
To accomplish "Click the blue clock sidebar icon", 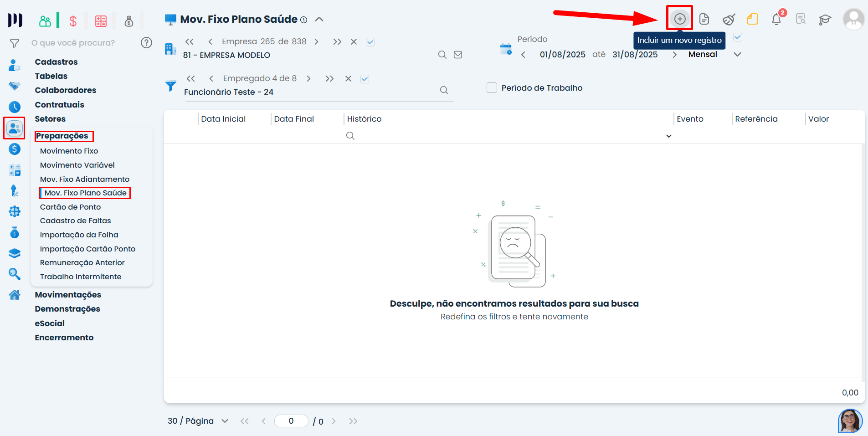I will click(x=15, y=107).
